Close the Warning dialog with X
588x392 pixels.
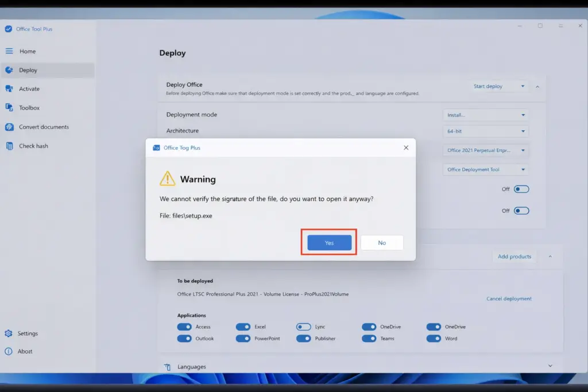[x=406, y=148]
